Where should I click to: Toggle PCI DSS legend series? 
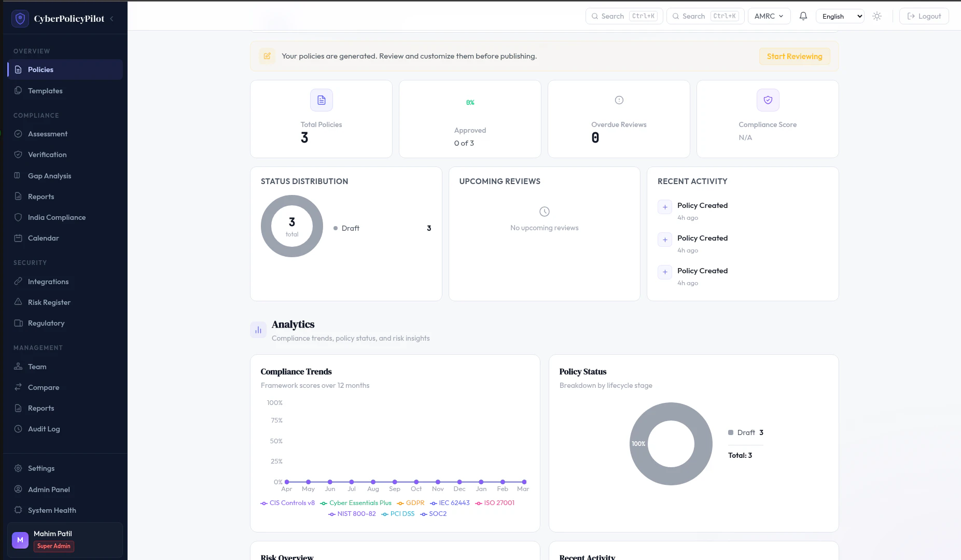[398, 514]
